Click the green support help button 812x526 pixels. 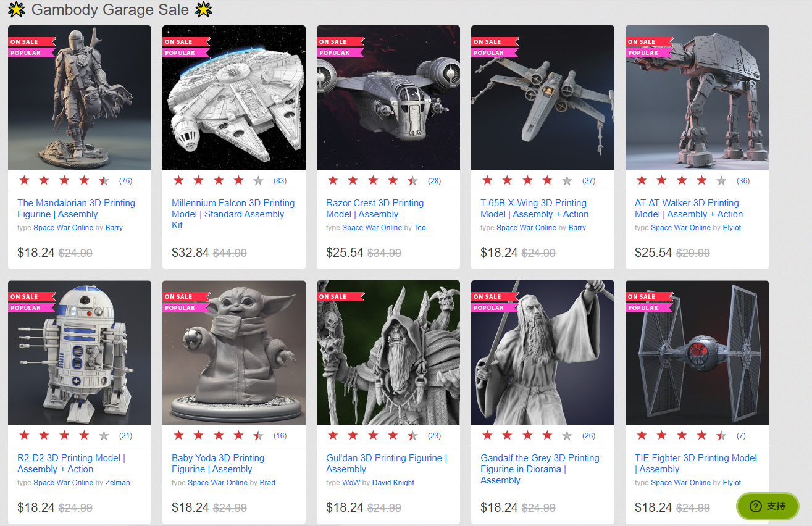[768, 506]
